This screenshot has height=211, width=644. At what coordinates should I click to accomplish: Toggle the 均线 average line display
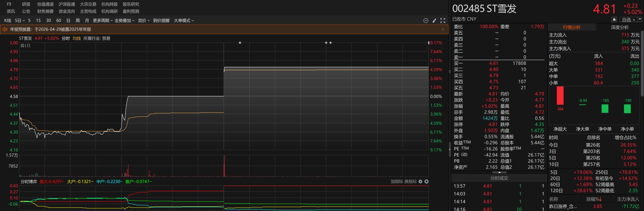click(77, 38)
